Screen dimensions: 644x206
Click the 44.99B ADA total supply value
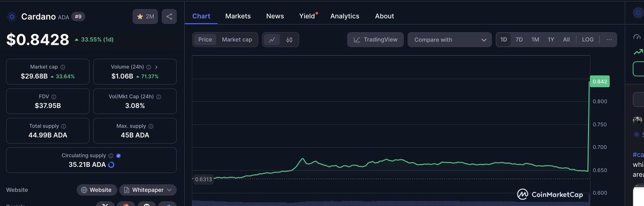click(47, 135)
